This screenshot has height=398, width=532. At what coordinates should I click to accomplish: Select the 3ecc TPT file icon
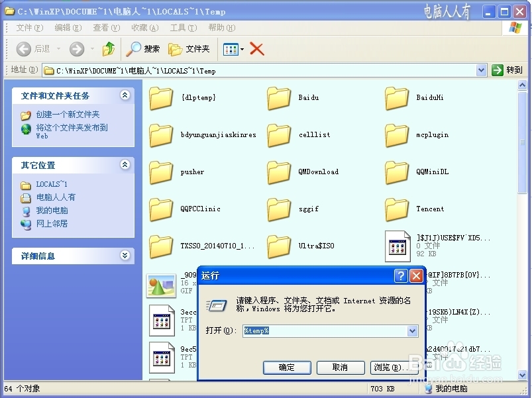(x=162, y=321)
